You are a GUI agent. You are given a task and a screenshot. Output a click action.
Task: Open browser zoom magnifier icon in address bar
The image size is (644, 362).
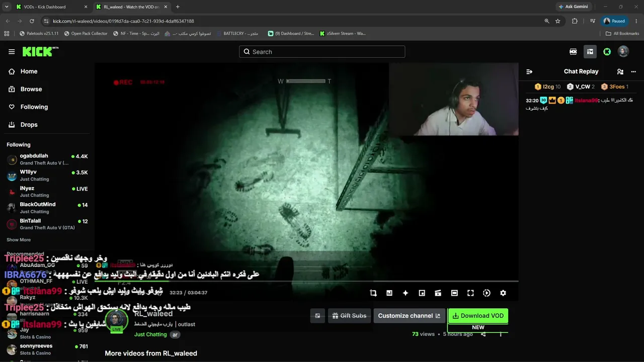[x=547, y=21]
